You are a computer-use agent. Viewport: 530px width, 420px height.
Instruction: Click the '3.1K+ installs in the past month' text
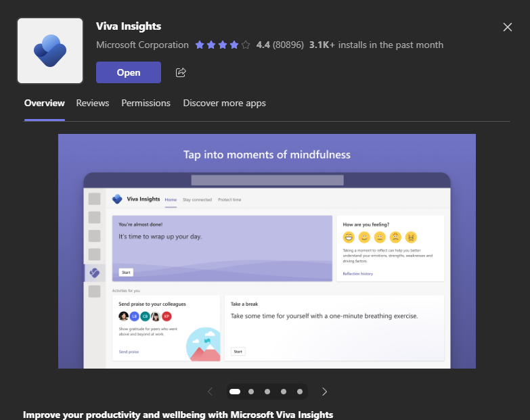(376, 45)
